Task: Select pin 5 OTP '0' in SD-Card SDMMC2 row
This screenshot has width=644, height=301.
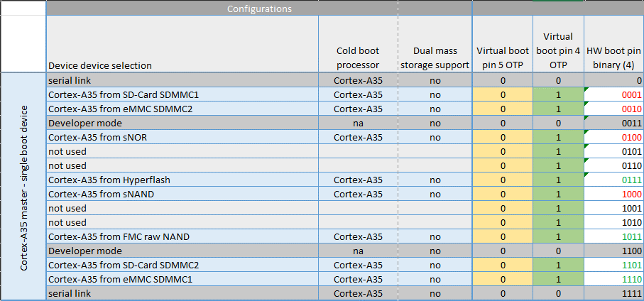Action: coord(503,266)
